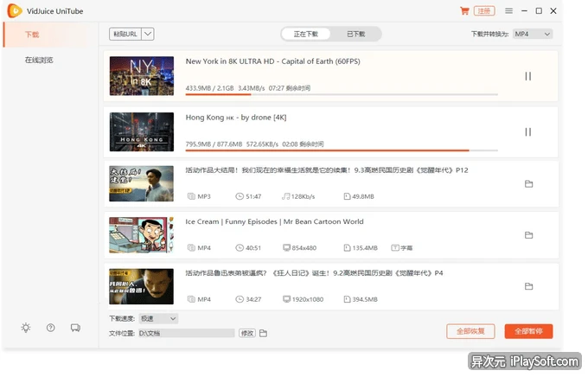Select 在线浏览 in the sidebar
588x377 pixels.
[x=39, y=60]
